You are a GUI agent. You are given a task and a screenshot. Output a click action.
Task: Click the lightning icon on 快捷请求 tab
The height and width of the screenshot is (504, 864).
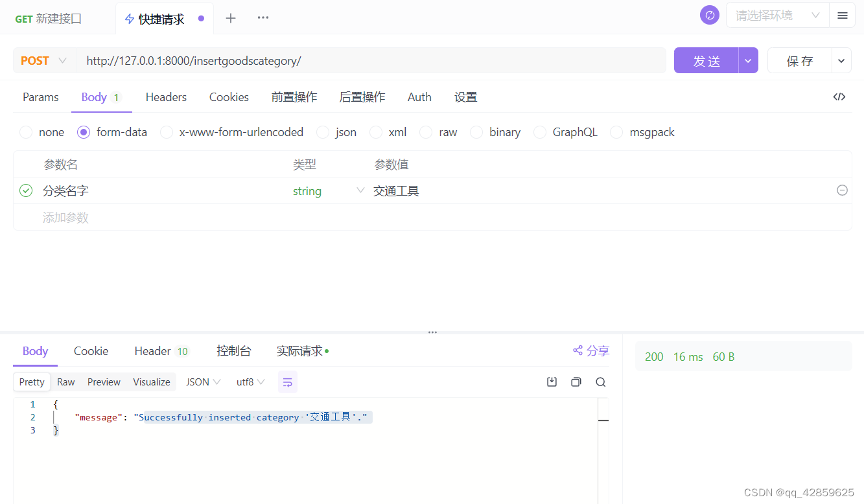130,19
